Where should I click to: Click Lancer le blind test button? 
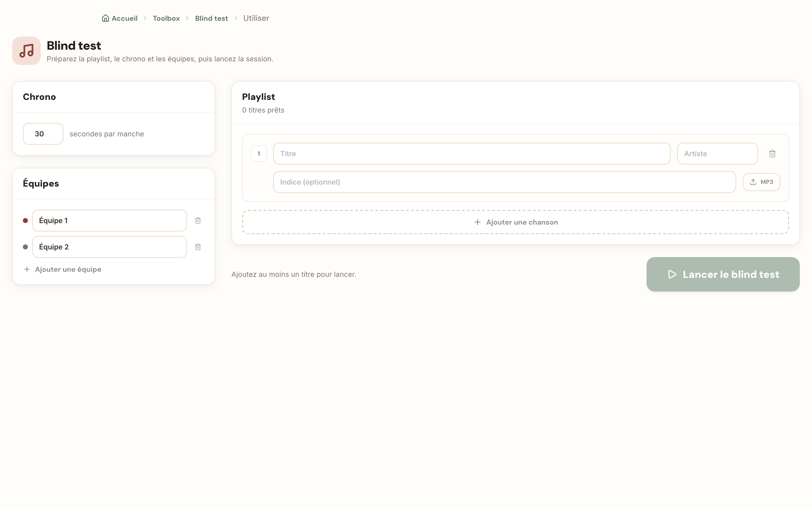pos(723,274)
